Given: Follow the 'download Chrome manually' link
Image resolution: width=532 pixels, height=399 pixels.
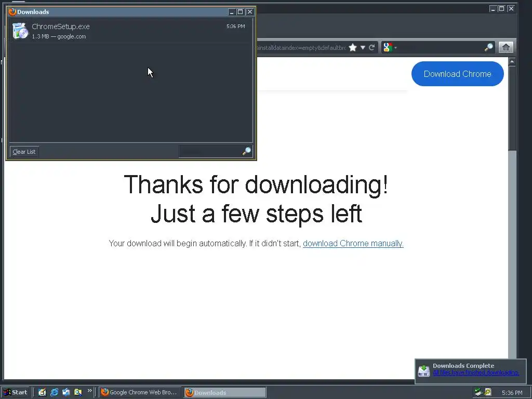Looking at the screenshot, I should coord(353,243).
